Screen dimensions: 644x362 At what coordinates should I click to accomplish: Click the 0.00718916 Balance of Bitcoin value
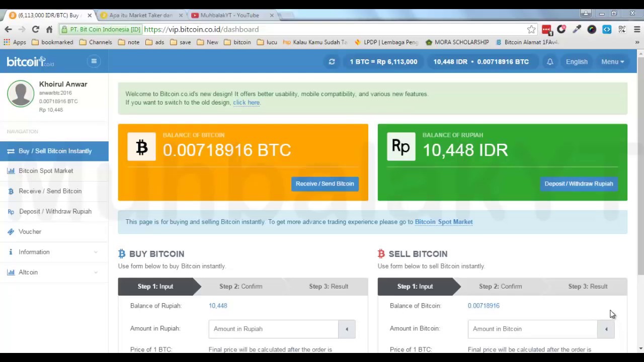click(x=484, y=306)
